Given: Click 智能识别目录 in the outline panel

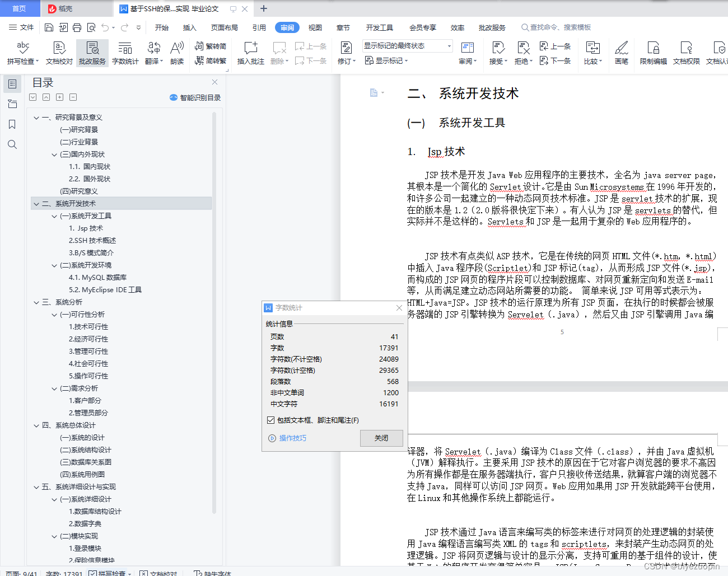Looking at the screenshot, I should pyautogui.click(x=194, y=97).
